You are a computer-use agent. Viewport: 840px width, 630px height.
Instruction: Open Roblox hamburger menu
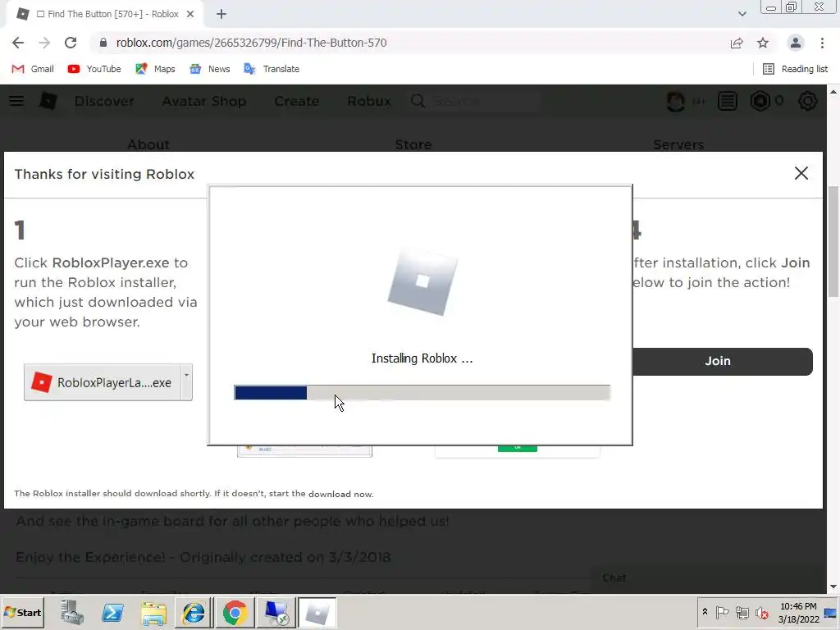16,101
